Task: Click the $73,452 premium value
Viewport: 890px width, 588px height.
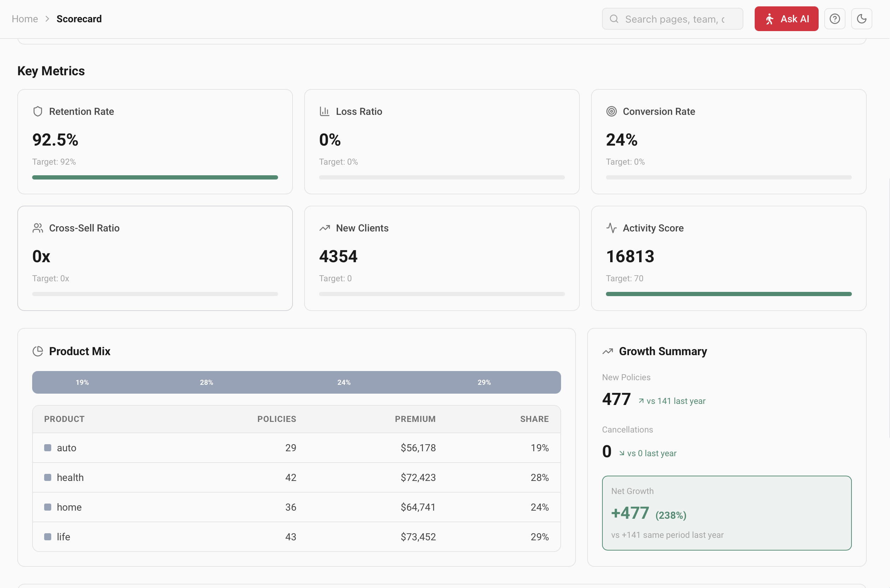Action: click(418, 537)
